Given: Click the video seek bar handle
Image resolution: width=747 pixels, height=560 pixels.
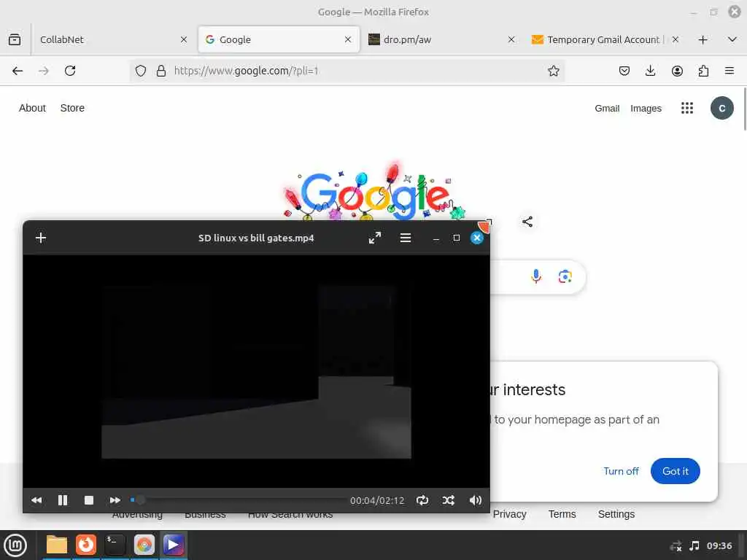Looking at the screenshot, I should [x=140, y=499].
